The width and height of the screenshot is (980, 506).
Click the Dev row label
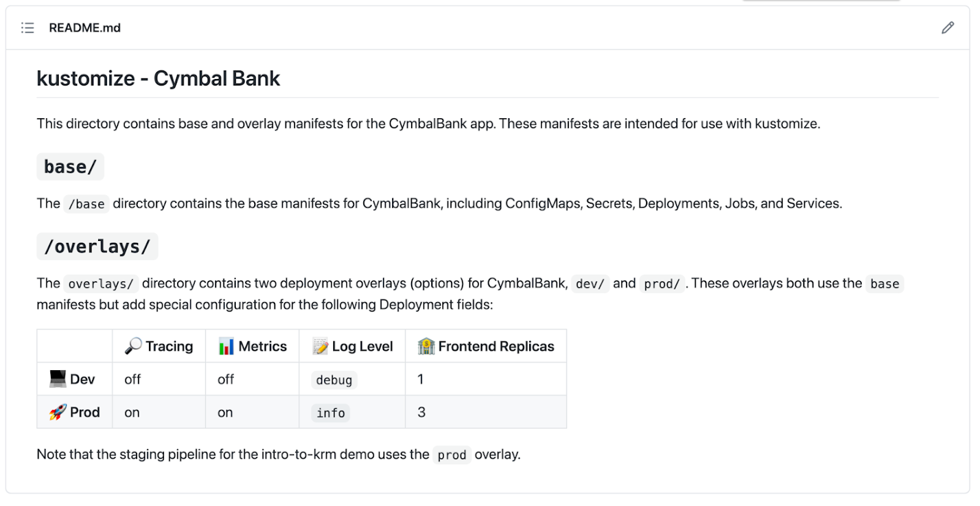[74, 379]
